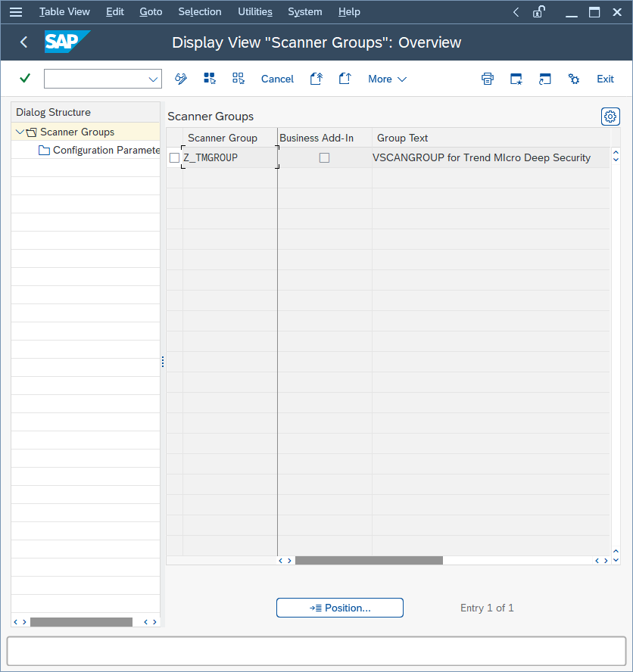Viewport: 633px width, 672px height.
Task: Open the Utilities menu
Action: [x=254, y=11]
